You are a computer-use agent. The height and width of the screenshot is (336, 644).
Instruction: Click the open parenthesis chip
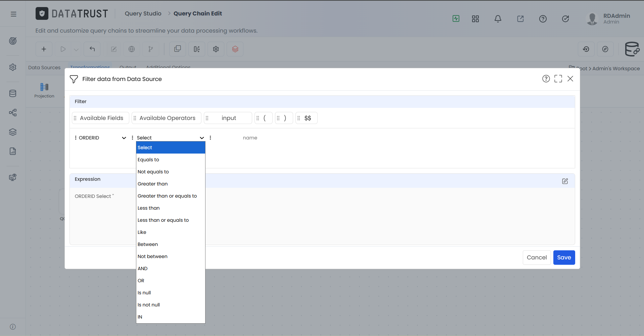click(264, 118)
